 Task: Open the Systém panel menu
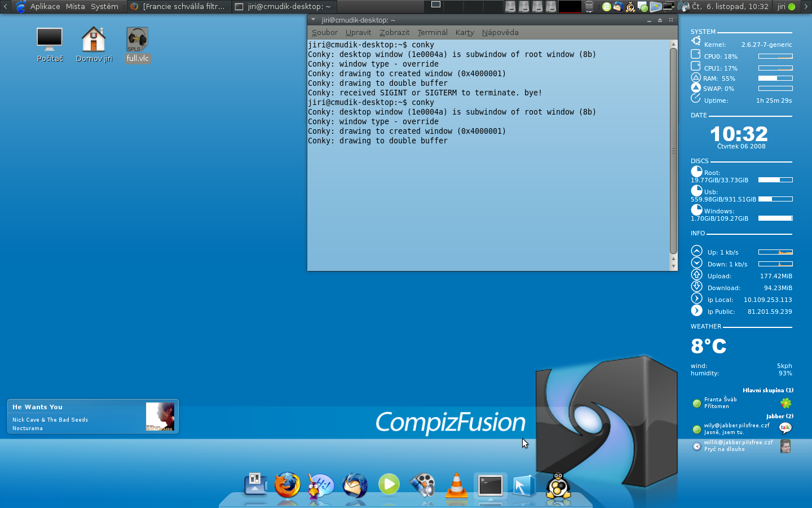coord(104,7)
